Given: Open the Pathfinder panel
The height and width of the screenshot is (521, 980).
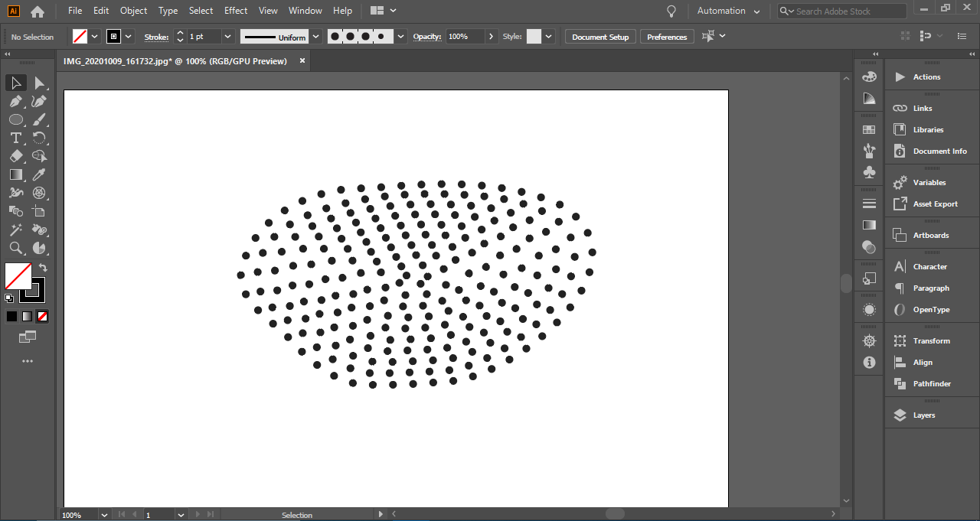Looking at the screenshot, I should 932,383.
